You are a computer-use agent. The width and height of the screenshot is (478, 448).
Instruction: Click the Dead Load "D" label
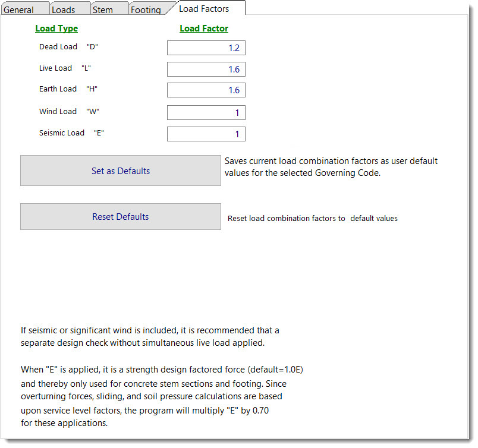coord(68,47)
